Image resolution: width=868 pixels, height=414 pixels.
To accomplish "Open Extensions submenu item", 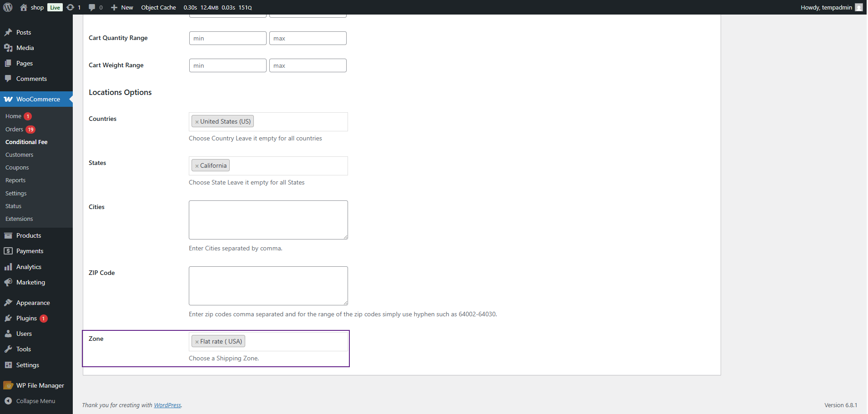I will pyautogui.click(x=19, y=219).
